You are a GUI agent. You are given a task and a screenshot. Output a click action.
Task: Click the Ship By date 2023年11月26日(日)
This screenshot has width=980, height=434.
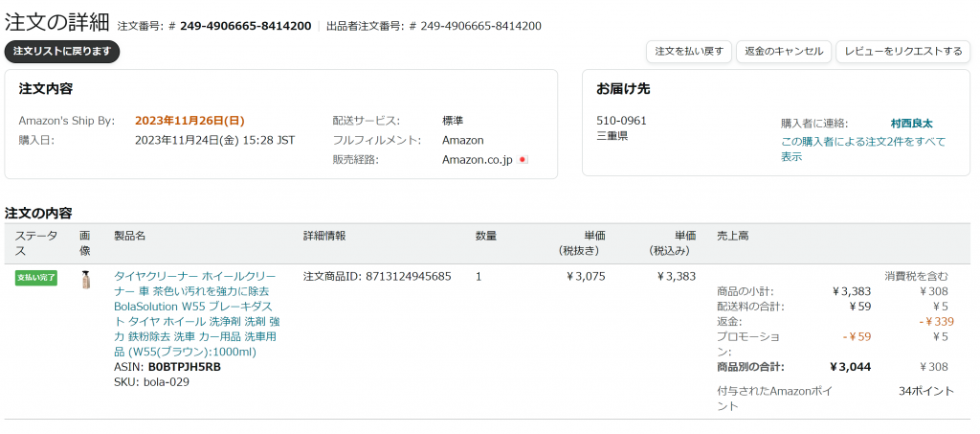(190, 121)
